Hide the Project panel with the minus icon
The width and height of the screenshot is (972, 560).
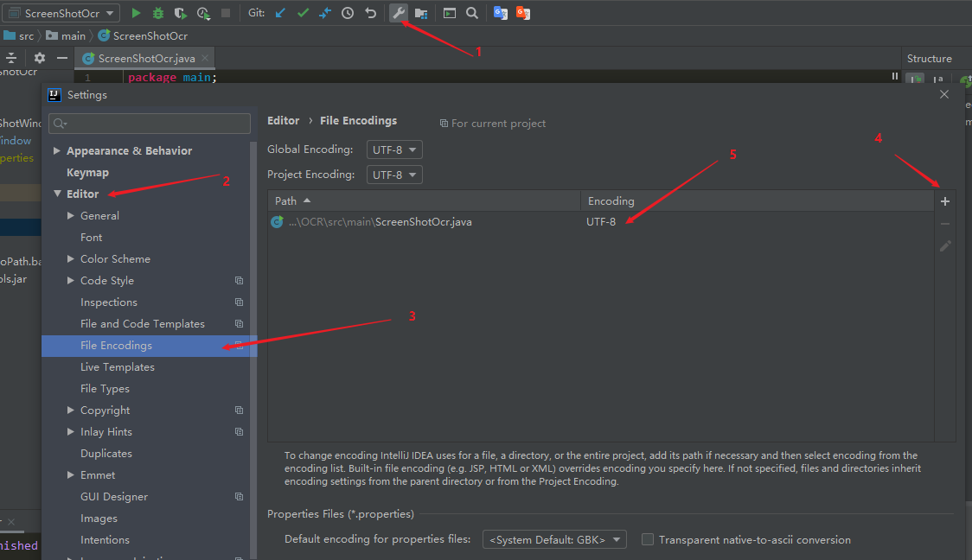(62, 58)
